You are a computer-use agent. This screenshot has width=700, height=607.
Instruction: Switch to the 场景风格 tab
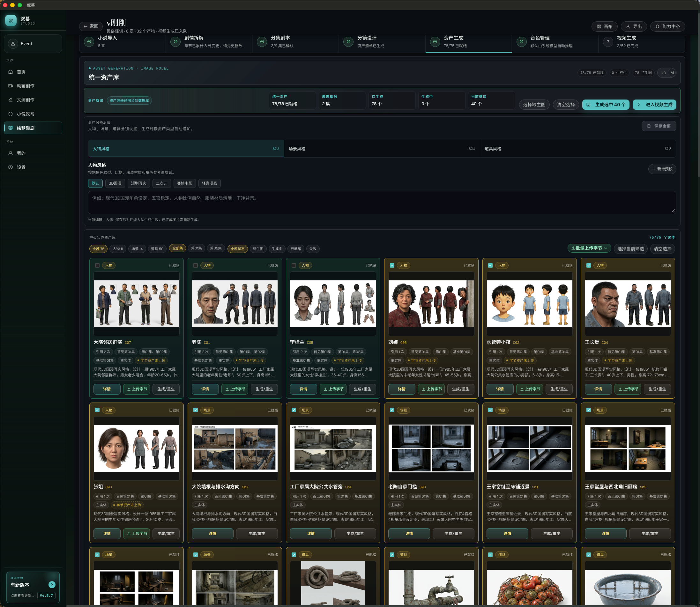[x=382, y=149]
